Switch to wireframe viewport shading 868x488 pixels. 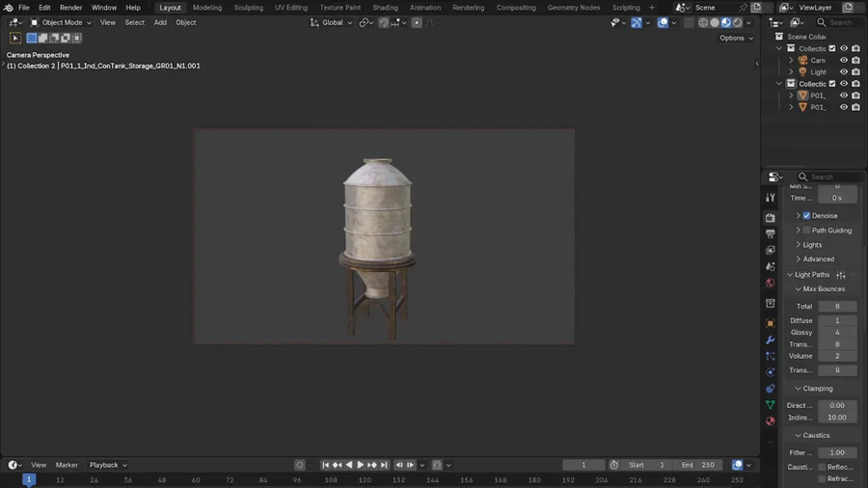coord(703,23)
